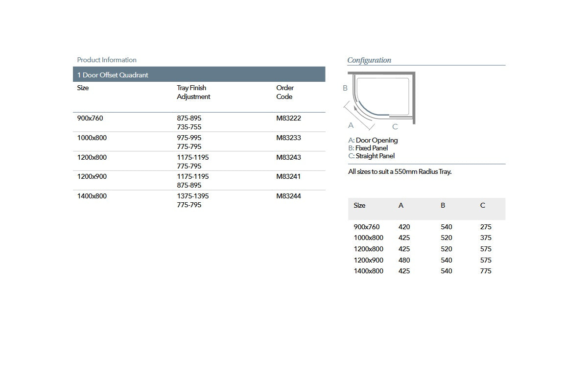This screenshot has height=385, width=588.
Task: Select the 'B: Fixed Panel' legend entry
Action: click(368, 148)
